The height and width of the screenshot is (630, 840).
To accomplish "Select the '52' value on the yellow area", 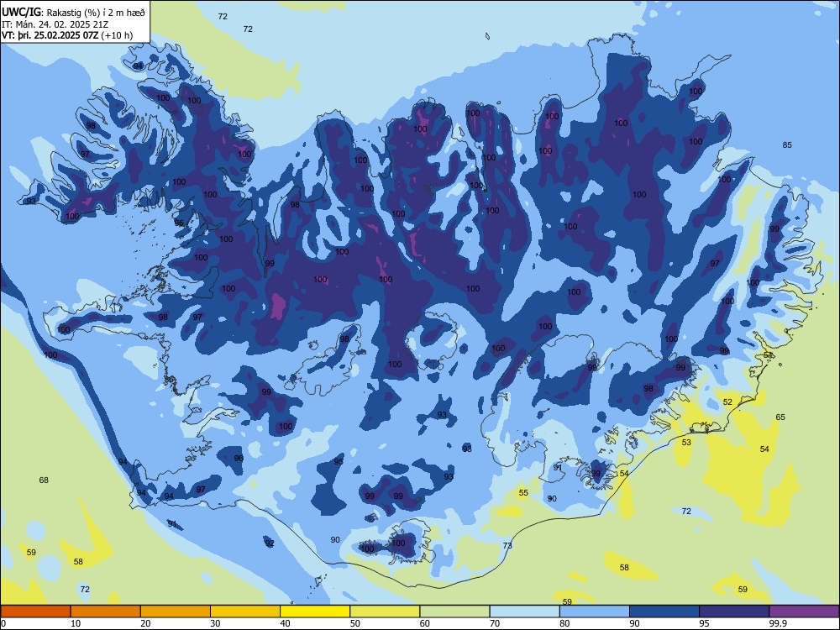I will (x=727, y=402).
